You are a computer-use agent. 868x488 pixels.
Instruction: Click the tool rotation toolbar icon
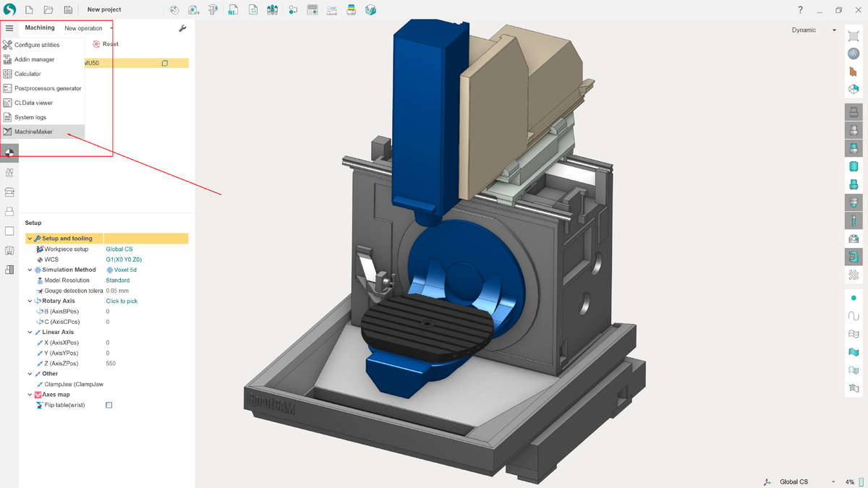point(174,10)
